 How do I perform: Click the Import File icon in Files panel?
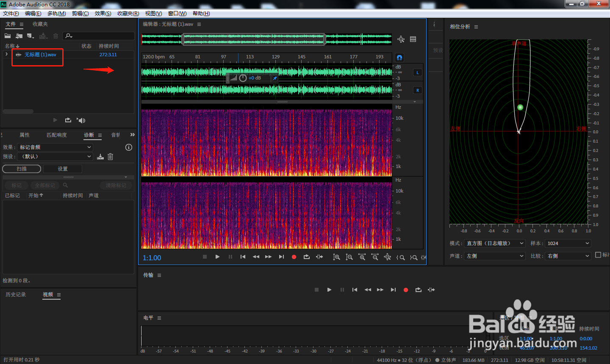click(19, 36)
